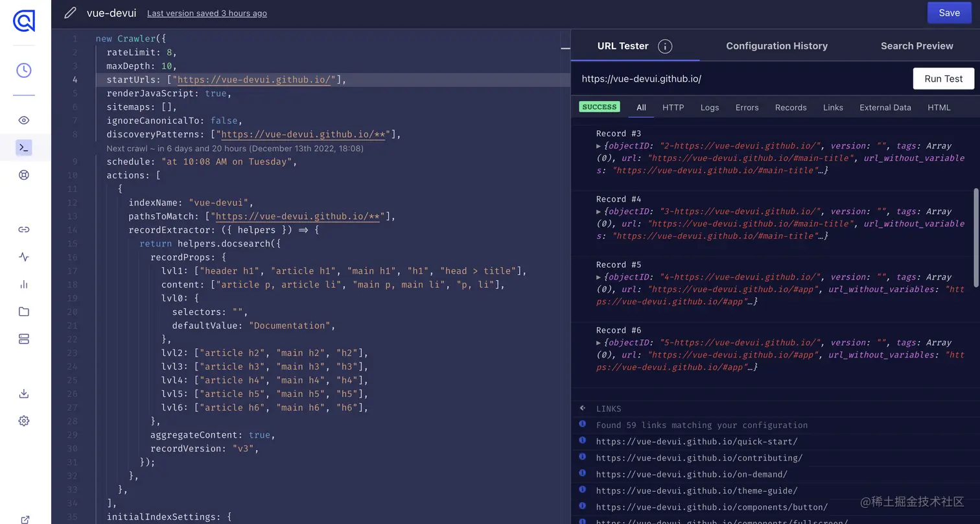Open the server stack icon in sidebar

point(24,339)
